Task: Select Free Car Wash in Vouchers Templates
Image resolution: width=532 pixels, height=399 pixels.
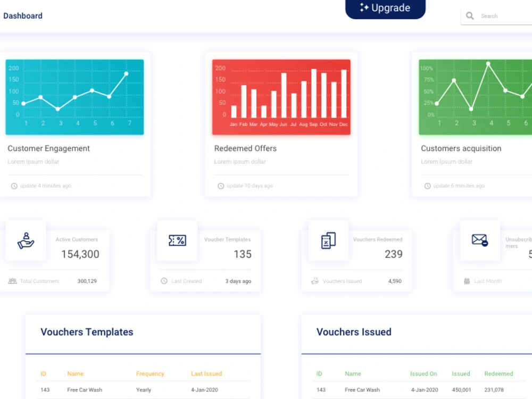Action: (x=85, y=390)
